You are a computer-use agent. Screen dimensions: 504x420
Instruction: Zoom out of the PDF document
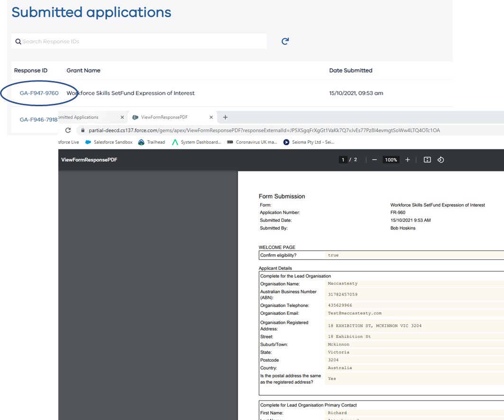[x=375, y=160]
